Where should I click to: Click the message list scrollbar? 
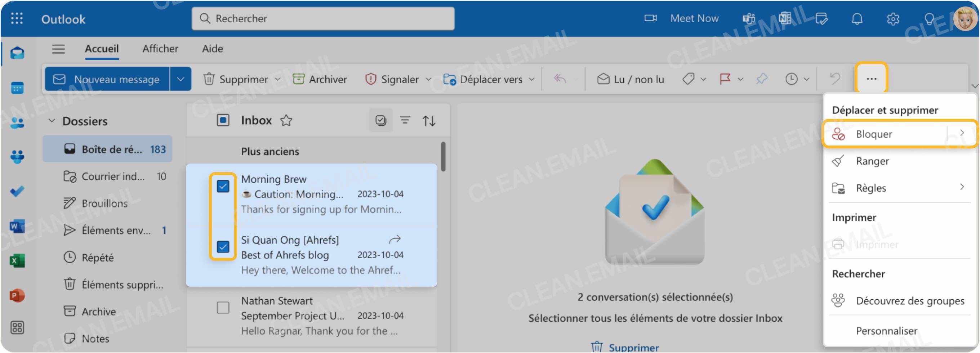click(x=443, y=156)
